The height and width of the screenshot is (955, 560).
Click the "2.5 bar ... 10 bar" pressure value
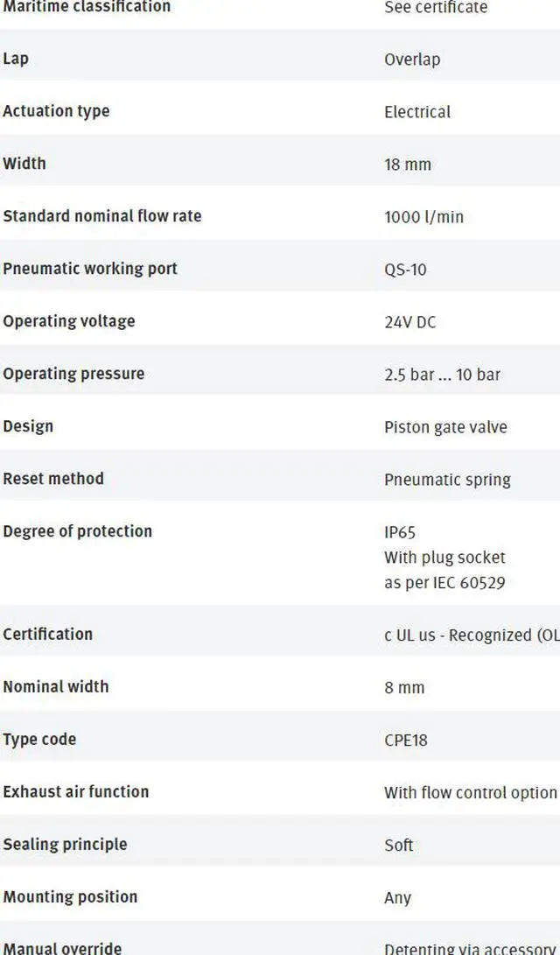pyautogui.click(x=442, y=375)
